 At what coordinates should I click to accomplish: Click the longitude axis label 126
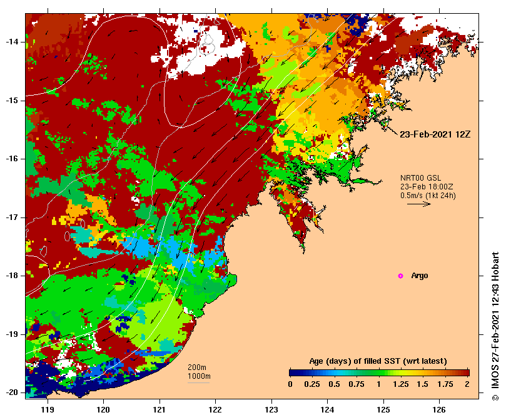[x=439, y=409]
